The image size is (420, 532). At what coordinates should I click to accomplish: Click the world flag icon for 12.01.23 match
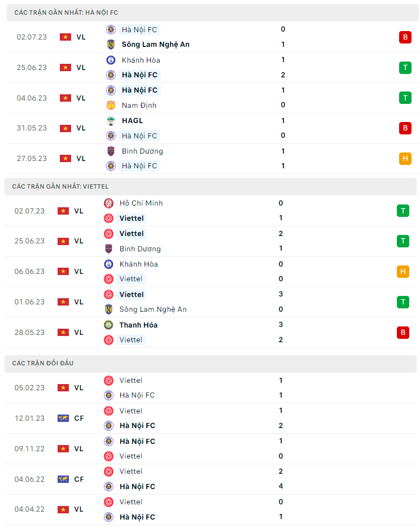pos(63,418)
